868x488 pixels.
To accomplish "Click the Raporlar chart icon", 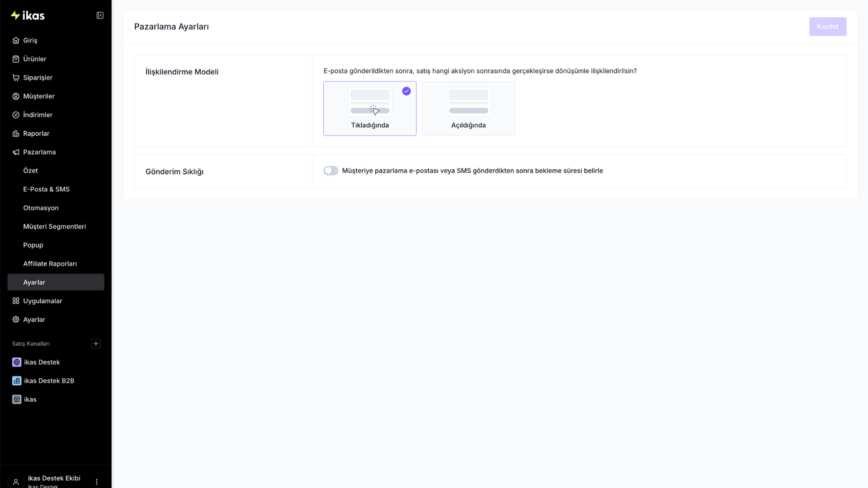I will pyautogui.click(x=16, y=133).
